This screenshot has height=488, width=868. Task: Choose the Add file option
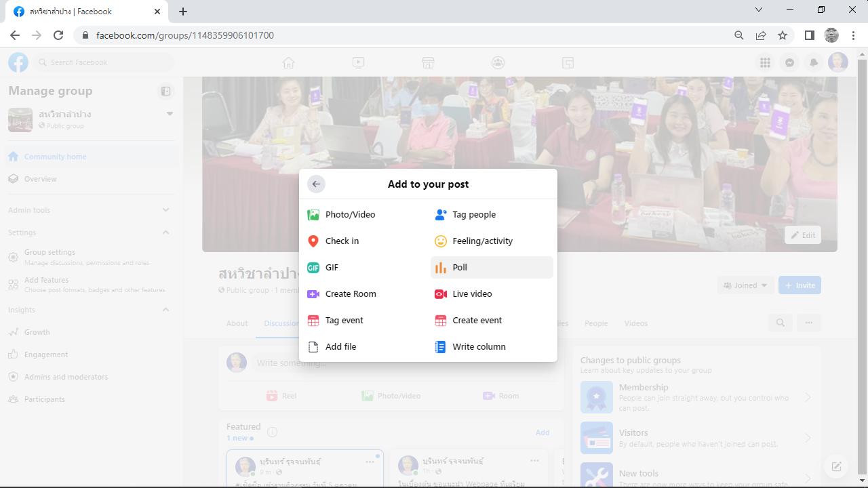pos(365,347)
